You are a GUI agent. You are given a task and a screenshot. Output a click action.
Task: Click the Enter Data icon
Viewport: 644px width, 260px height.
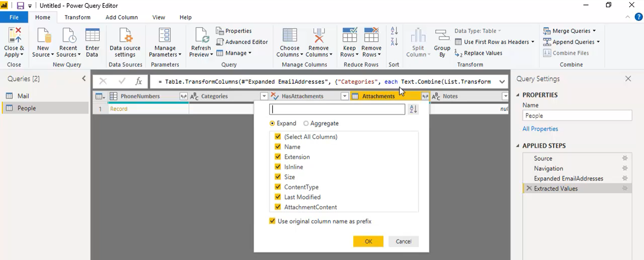pos(92,35)
